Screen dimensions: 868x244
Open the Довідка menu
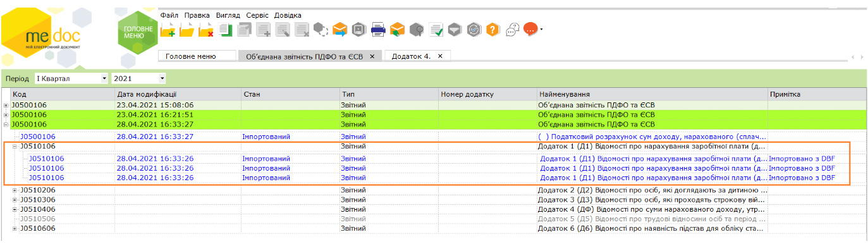click(288, 15)
